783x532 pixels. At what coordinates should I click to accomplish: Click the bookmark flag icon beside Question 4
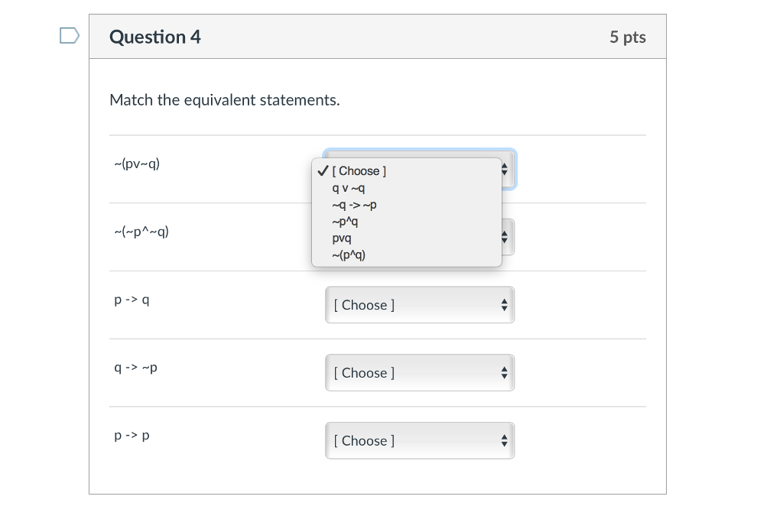coord(69,34)
